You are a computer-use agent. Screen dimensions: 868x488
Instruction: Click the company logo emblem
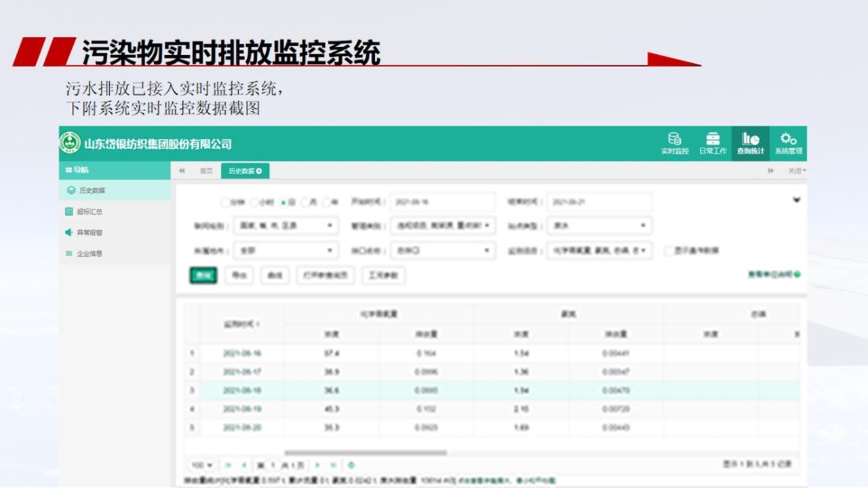tap(70, 143)
